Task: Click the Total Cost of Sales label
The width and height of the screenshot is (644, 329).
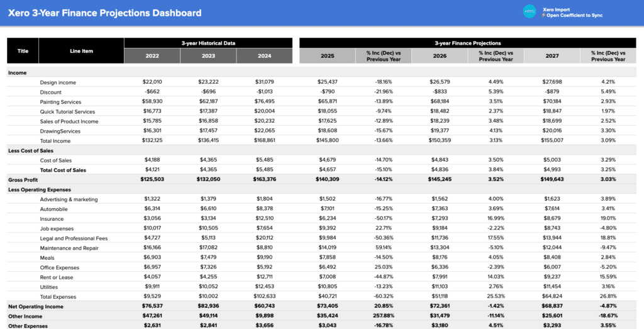Action: tap(63, 170)
